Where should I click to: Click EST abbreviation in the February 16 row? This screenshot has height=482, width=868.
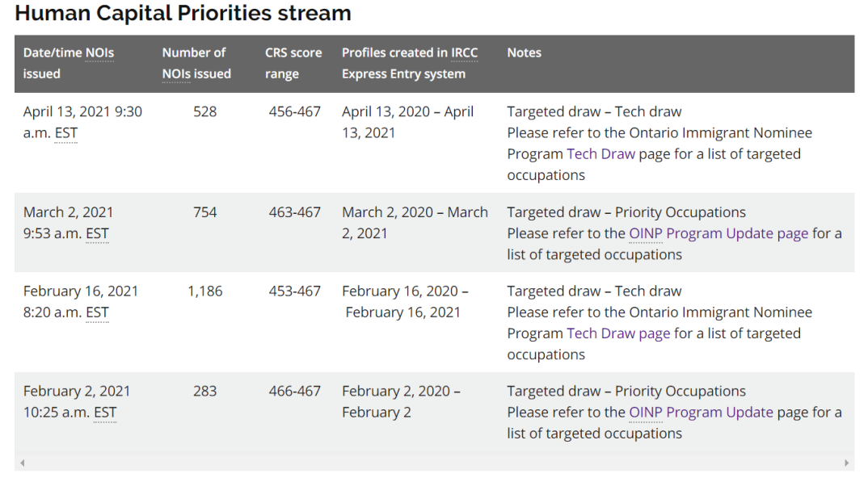[97, 312]
